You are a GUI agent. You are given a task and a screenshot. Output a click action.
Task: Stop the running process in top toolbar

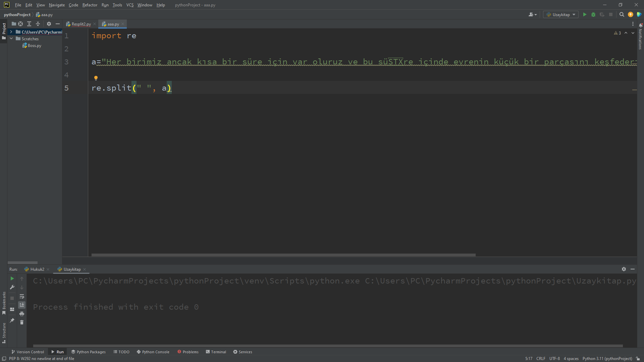click(x=611, y=14)
